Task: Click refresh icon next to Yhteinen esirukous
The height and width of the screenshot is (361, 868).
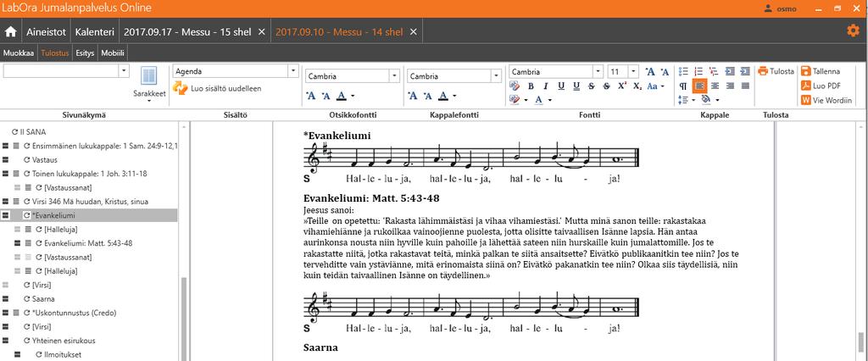Action: 26,341
